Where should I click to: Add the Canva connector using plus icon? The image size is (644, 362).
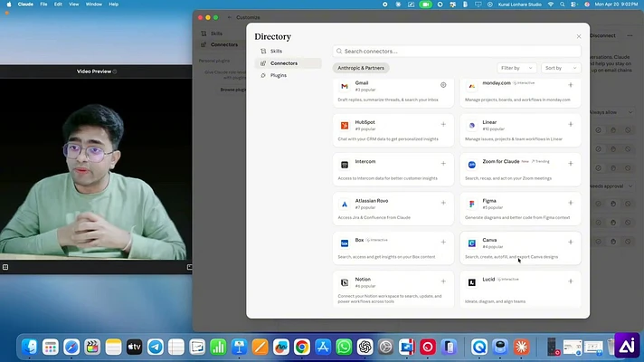[x=571, y=242]
